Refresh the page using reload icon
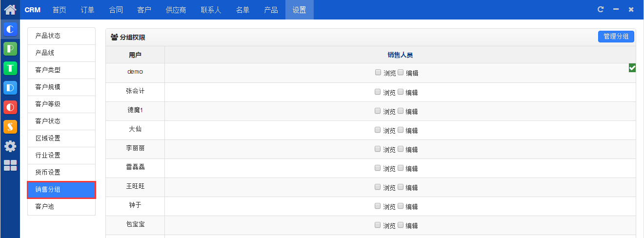 [x=601, y=9]
